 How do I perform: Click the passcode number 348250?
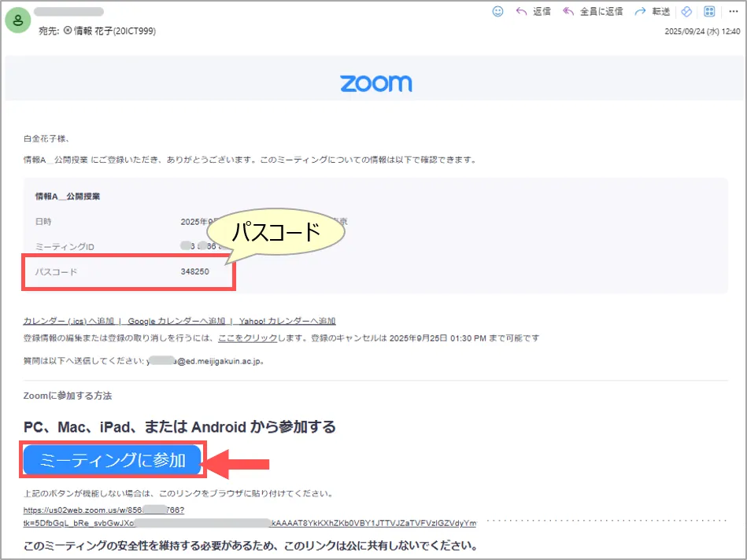(x=194, y=271)
